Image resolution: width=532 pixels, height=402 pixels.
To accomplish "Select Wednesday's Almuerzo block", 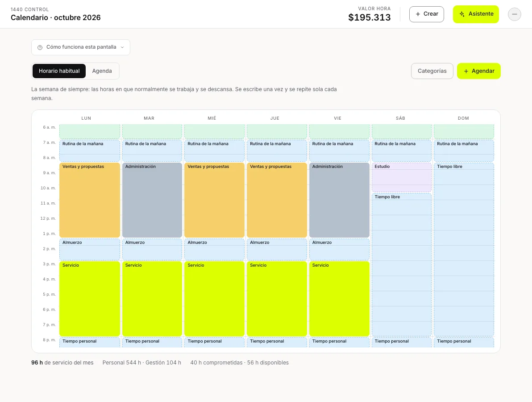I will tap(214, 250).
